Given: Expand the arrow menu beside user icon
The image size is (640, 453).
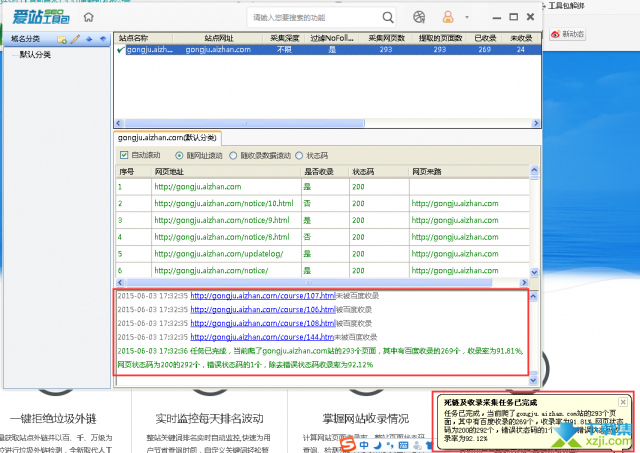Looking at the screenshot, I should 467,17.
